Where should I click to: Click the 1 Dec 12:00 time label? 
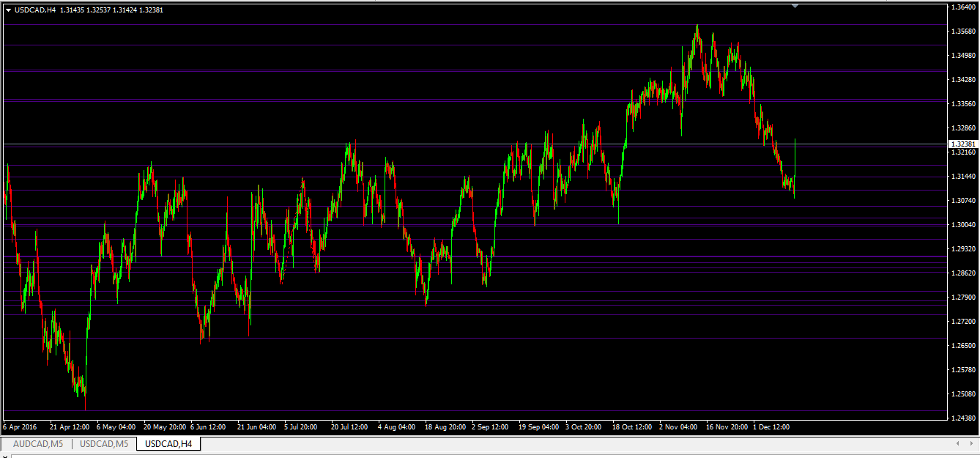click(x=773, y=426)
